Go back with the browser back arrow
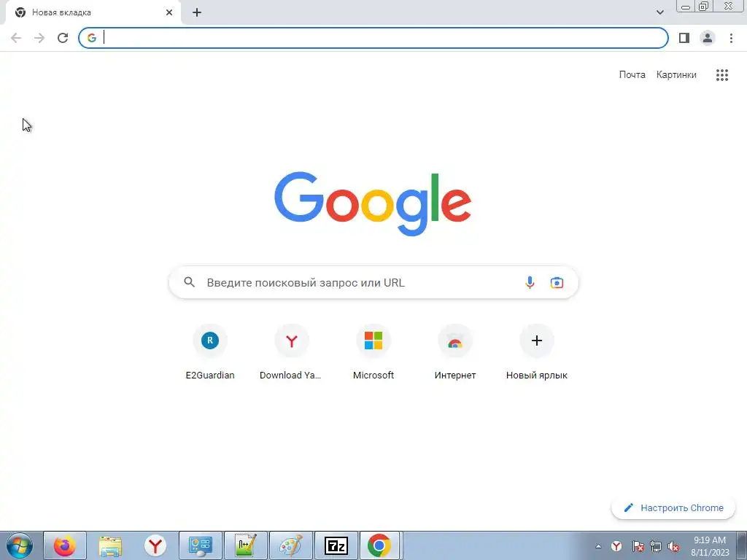 click(16, 38)
